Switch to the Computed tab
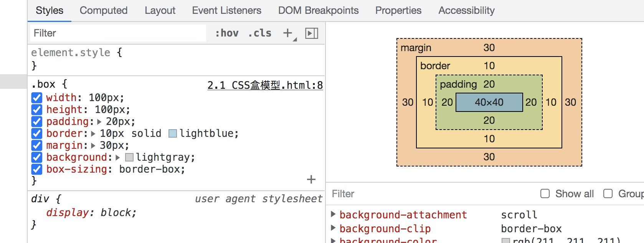The width and height of the screenshot is (644, 243). [104, 10]
